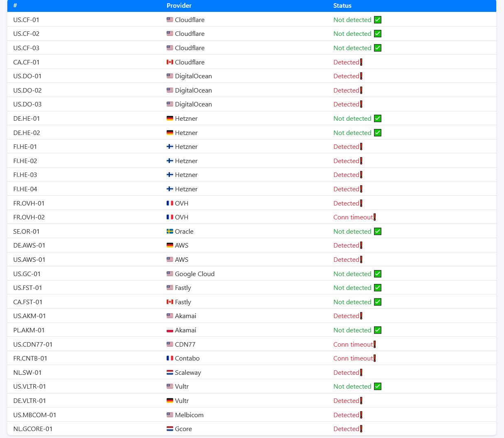The width and height of the screenshot is (504, 438).
Task: Select the FI.HE-04 node ID
Action: pyautogui.click(x=25, y=189)
